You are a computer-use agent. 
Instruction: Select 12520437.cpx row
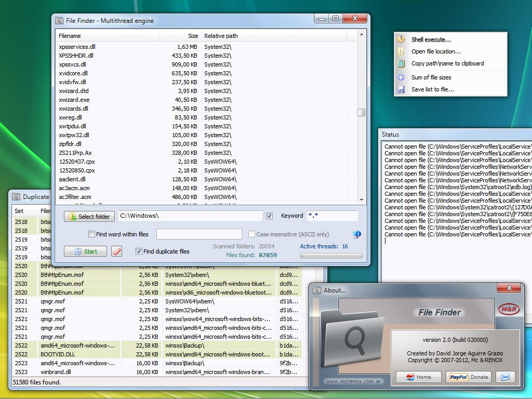[206, 162]
